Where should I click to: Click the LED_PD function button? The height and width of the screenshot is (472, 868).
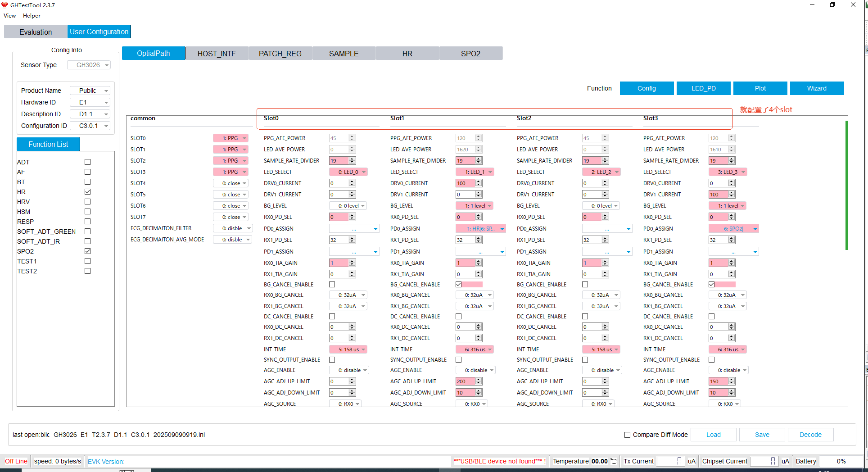click(704, 88)
